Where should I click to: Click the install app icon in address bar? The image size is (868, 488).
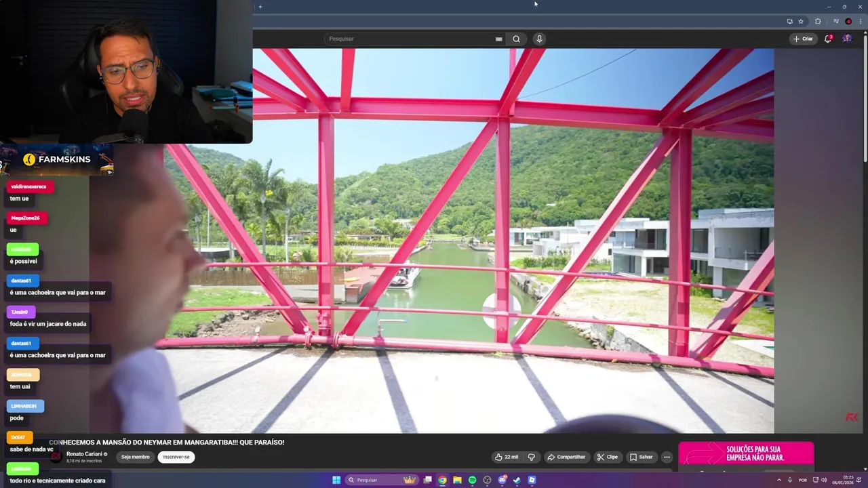(789, 21)
